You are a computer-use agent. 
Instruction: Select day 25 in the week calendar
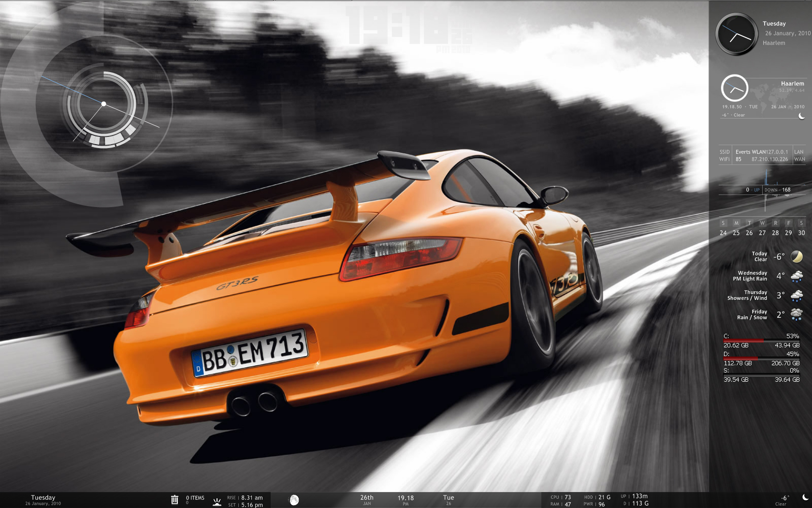736,233
